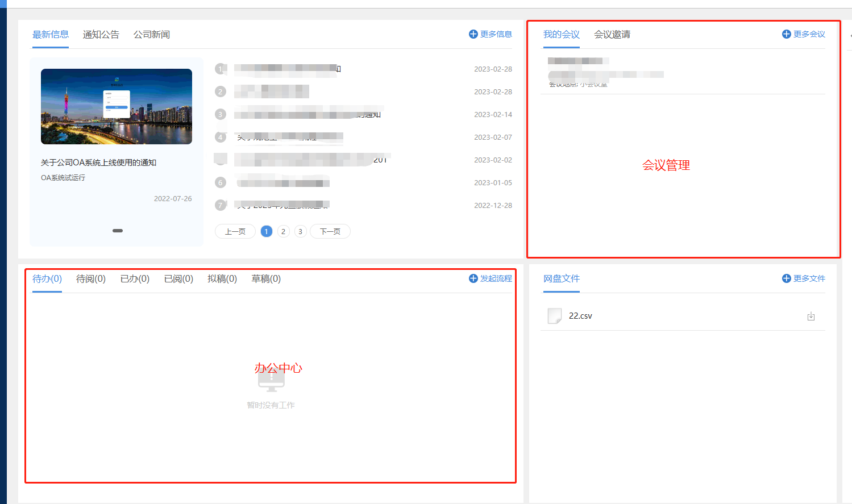This screenshot has width=852, height=504.
Task: Click the 22.csv file icon
Action: [554, 316]
